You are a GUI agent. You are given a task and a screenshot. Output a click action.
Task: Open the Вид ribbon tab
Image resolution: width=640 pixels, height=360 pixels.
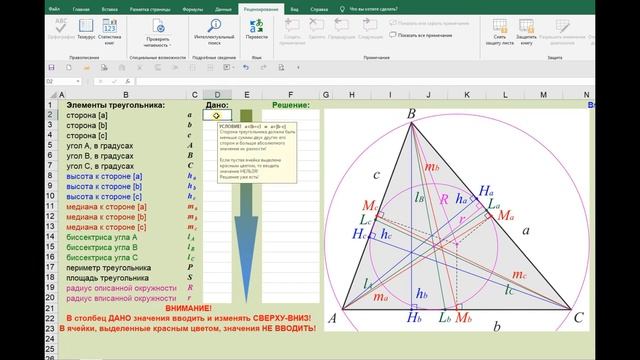pos(294,9)
